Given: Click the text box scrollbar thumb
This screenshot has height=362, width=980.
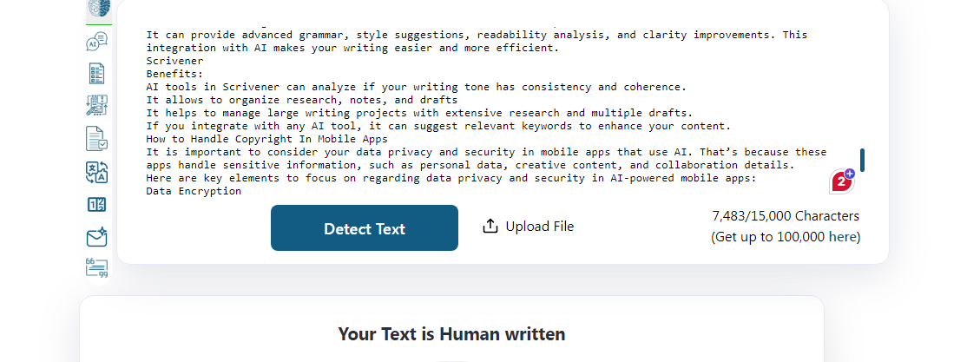Looking at the screenshot, I should [x=863, y=160].
